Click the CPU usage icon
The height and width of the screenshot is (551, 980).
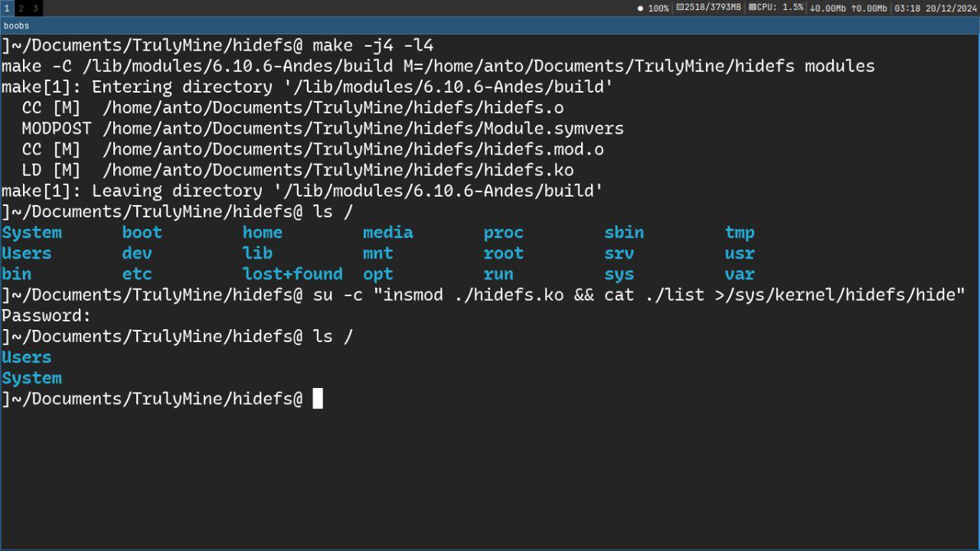click(752, 8)
